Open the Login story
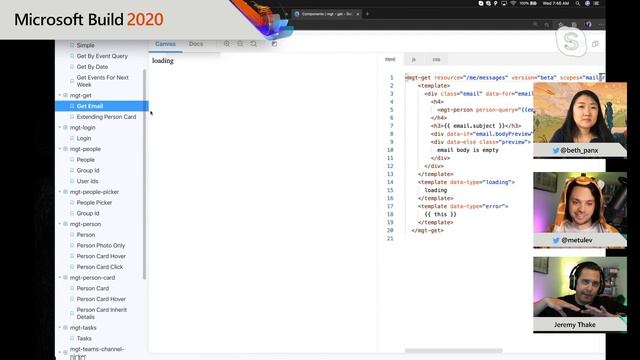 (84, 138)
